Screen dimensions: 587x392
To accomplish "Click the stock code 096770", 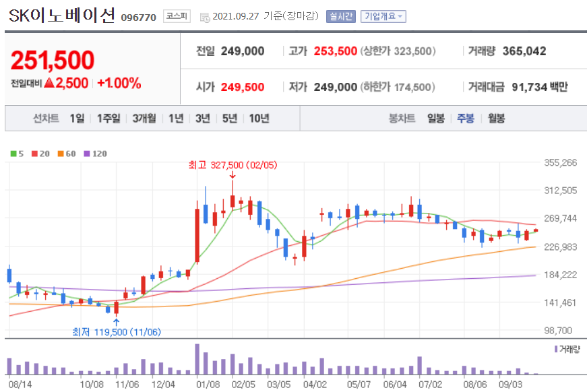I will click(139, 18).
